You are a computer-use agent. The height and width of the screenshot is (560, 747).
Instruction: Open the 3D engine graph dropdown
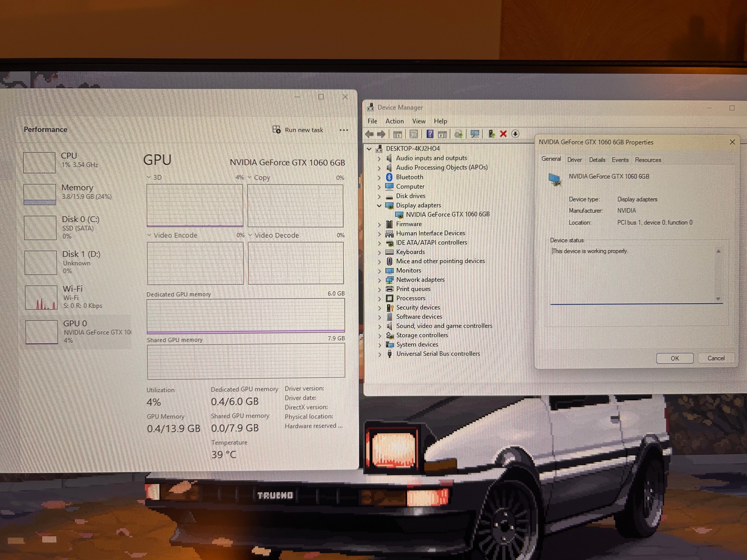149,177
